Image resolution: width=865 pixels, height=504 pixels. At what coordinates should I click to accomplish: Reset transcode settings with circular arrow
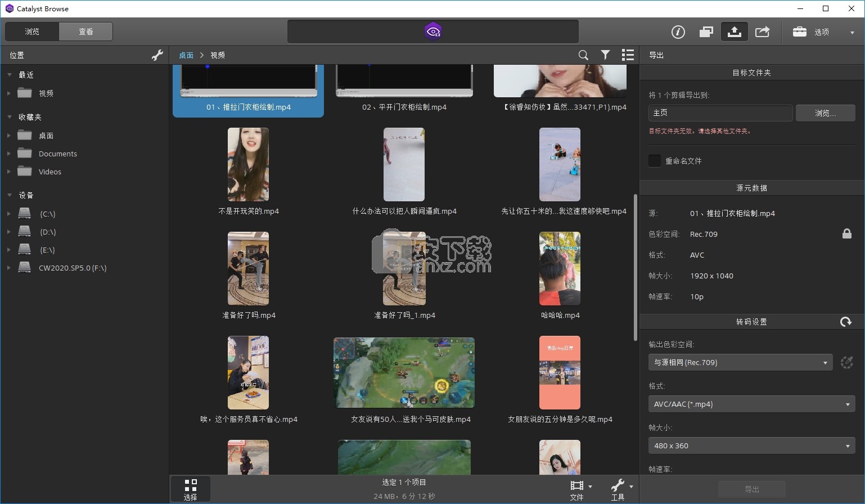(x=845, y=322)
